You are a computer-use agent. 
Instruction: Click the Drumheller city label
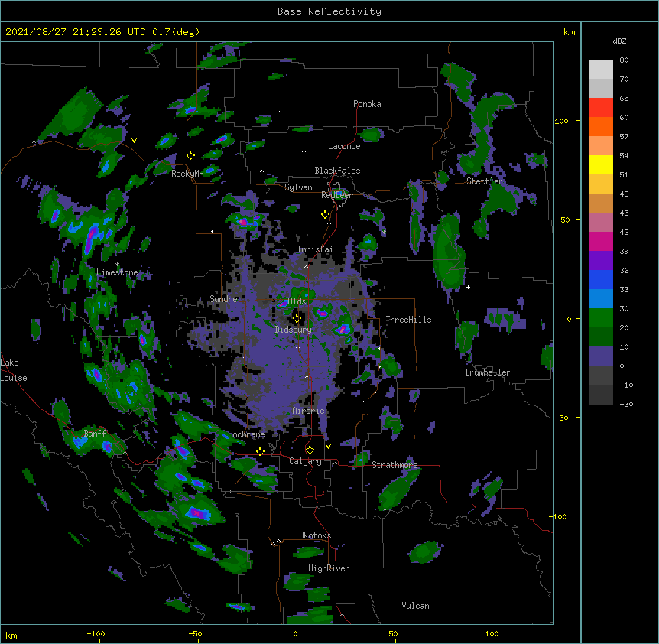click(488, 372)
